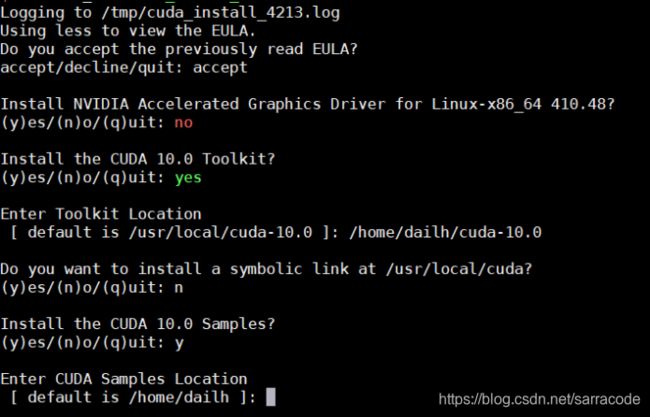
Task: Click the "Install the CUDA 10.0 Samples?" prompt
Action: click(x=138, y=324)
